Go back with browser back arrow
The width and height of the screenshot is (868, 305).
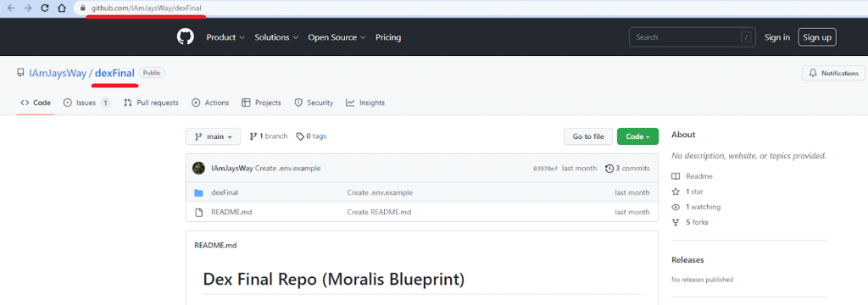[10, 8]
